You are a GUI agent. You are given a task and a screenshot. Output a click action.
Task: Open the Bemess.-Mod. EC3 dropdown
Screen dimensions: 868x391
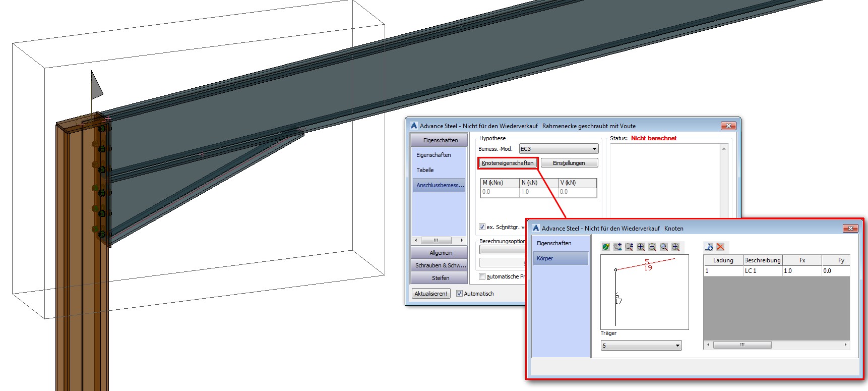559,149
